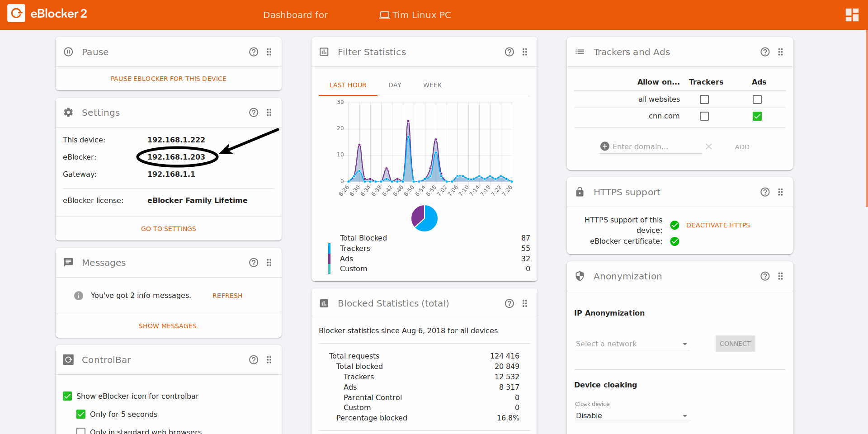Click the Anonymization shield icon
Image resolution: width=868 pixels, height=434 pixels.
(x=580, y=276)
